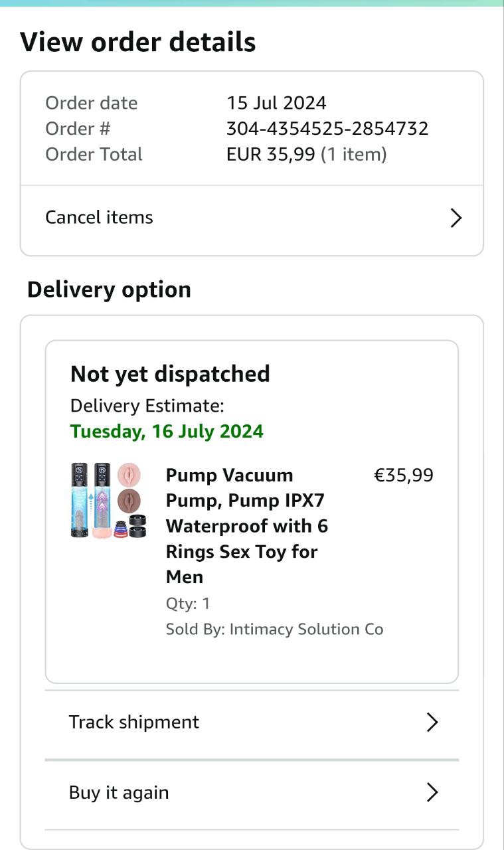Select Buy it again

pos(120,793)
